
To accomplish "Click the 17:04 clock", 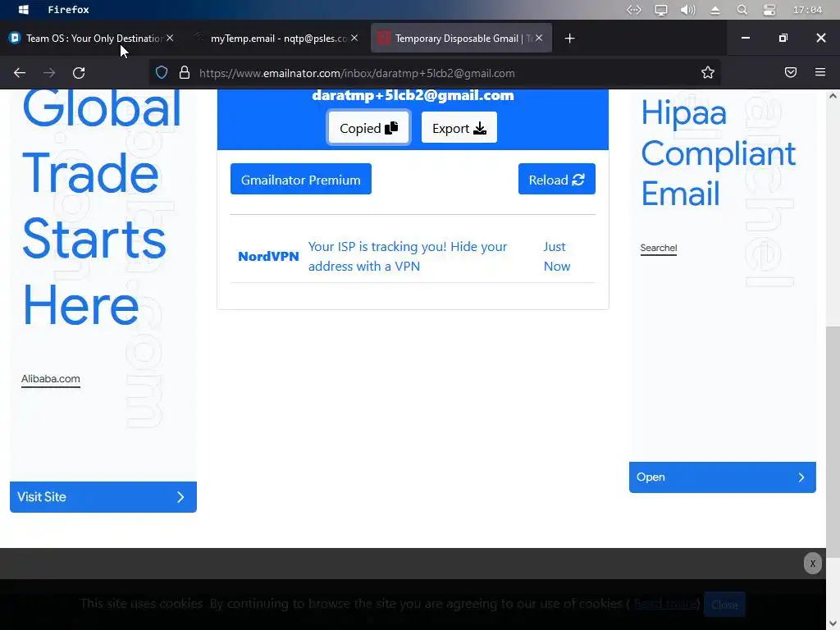I will [807, 10].
